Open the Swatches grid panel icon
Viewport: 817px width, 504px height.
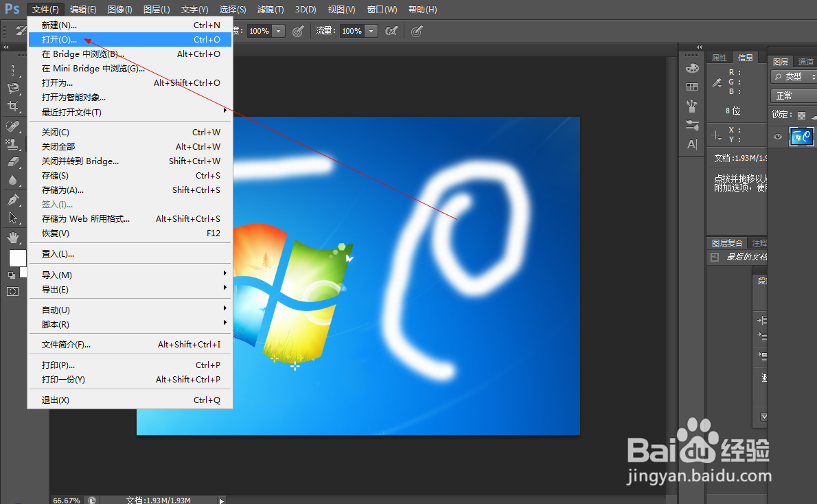pos(692,87)
